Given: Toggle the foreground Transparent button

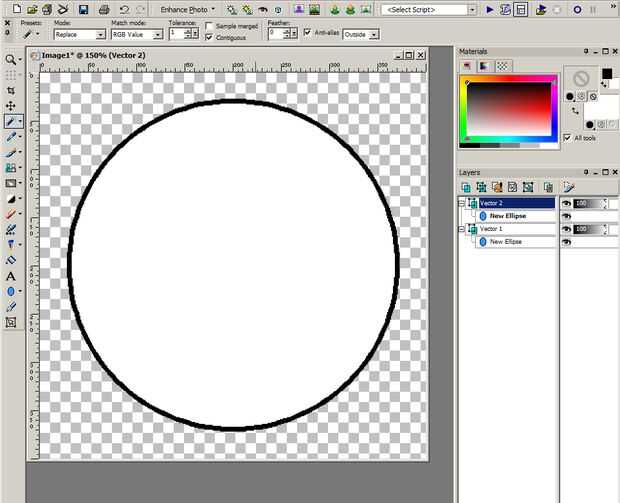Looking at the screenshot, I should (x=593, y=96).
